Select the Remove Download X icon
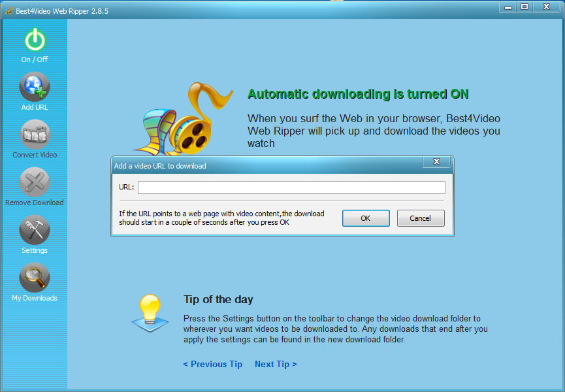 (x=34, y=182)
